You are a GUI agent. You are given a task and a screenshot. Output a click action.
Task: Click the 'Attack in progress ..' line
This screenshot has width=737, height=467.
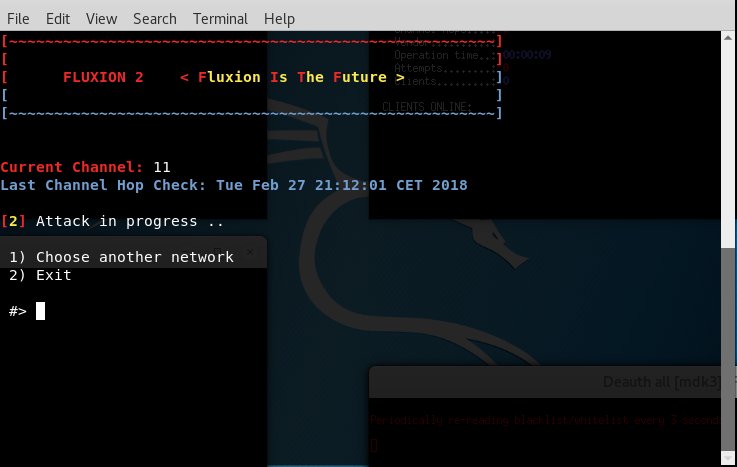(x=112, y=221)
